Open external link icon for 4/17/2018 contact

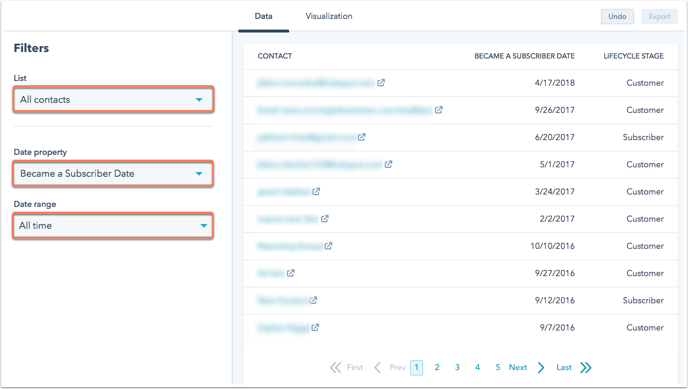point(381,82)
